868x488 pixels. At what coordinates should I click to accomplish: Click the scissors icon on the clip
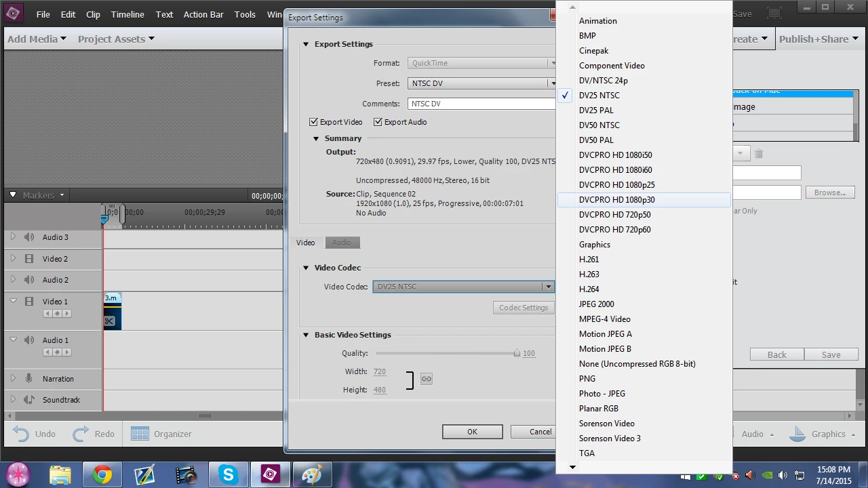click(x=109, y=321)
